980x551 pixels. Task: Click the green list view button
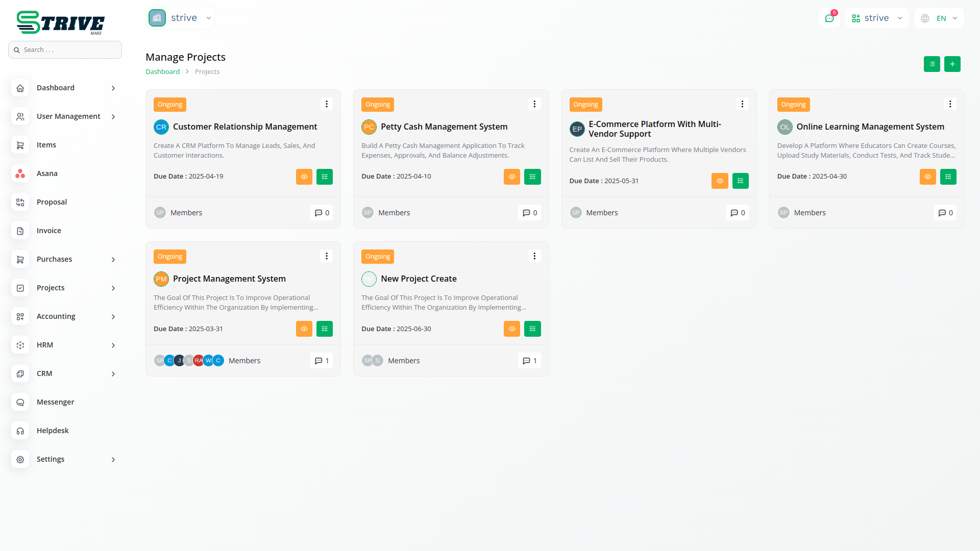pos(932,64)
